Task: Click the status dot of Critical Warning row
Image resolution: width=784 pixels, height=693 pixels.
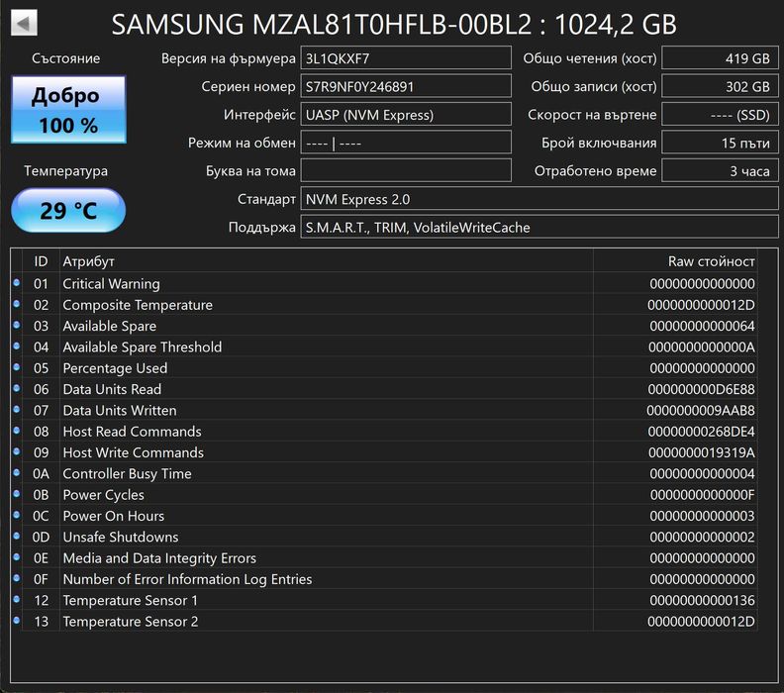Action: [17, 282]
